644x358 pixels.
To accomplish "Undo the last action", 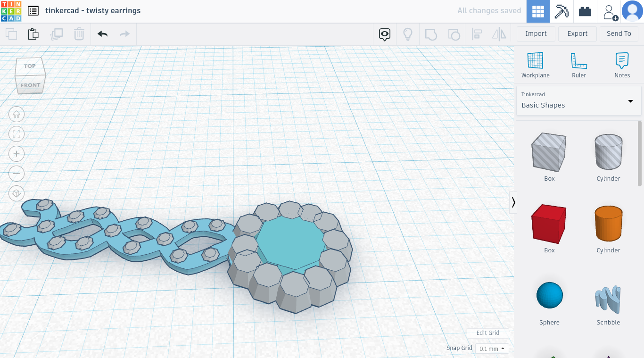I will click(102, 34).
